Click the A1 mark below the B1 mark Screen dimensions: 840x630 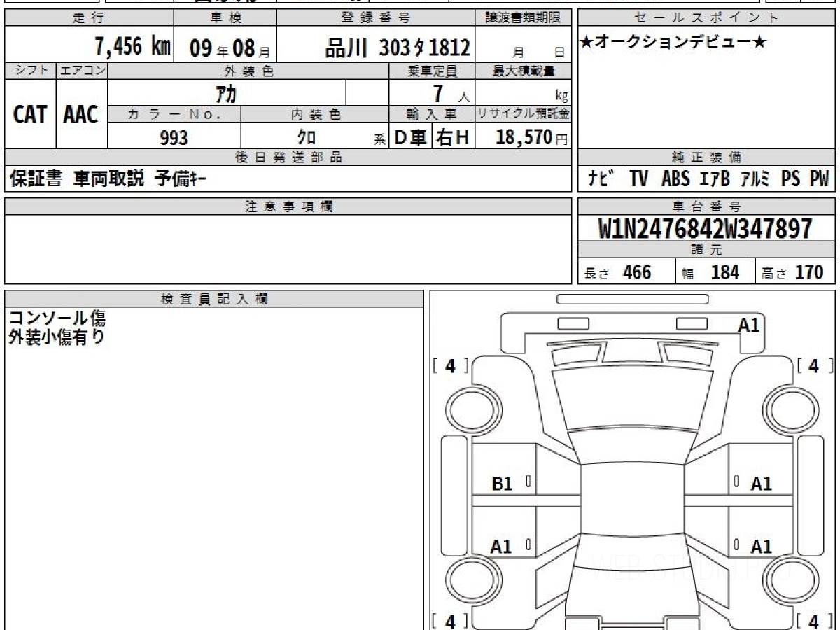[x=501, y=547]
